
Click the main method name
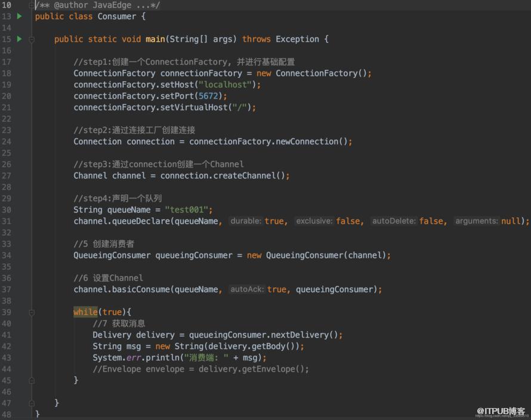(x=155, y=39)
